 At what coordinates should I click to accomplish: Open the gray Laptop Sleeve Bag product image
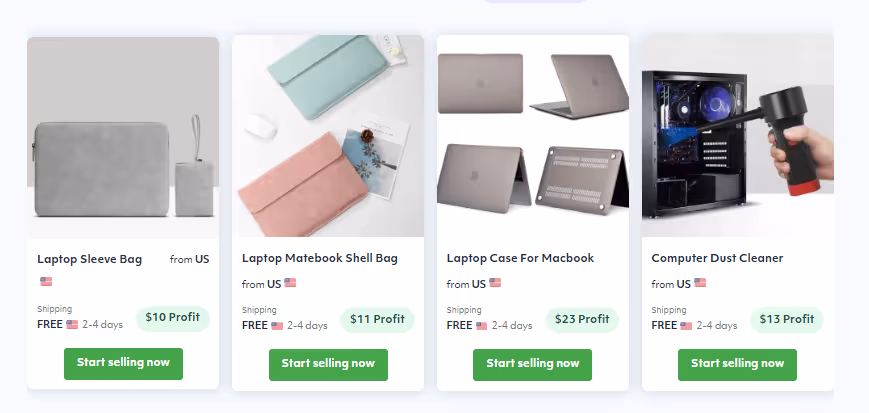tap(123, 137)
